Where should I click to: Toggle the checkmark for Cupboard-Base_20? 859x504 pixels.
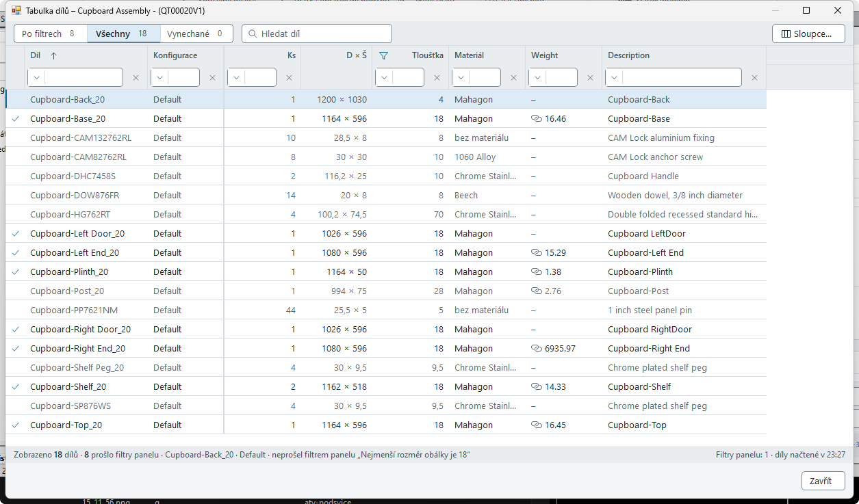click(x=16, y=118)
